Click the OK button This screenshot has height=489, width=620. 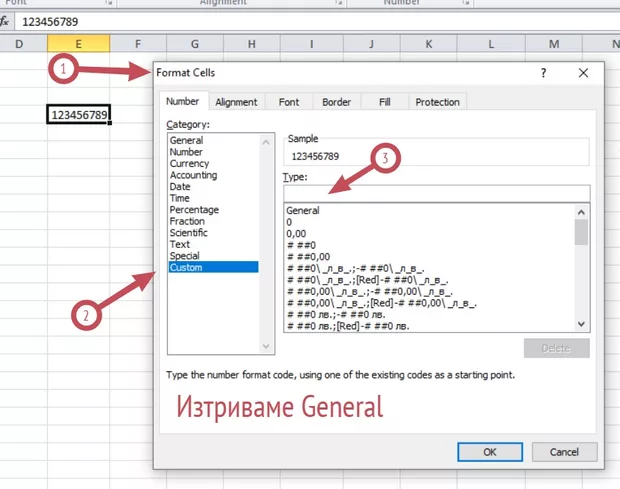click(490, 452)
